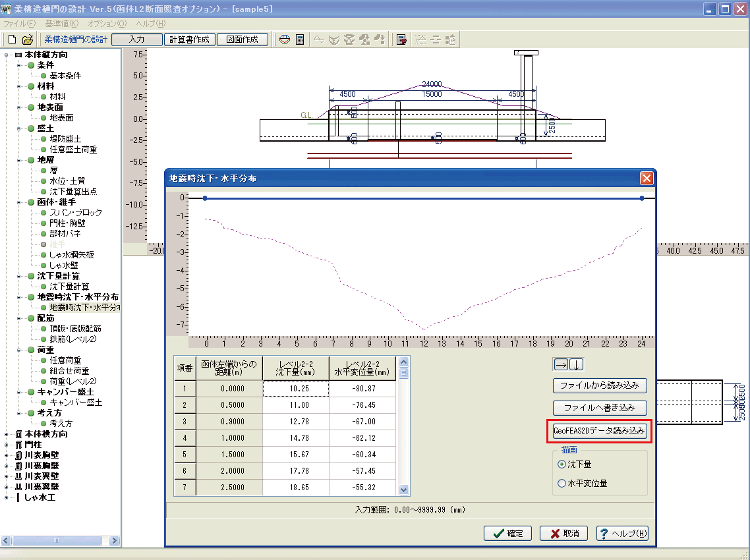The image size is (750, 560).
Task: Open the ファイル(F) menu
Action: 20,24
